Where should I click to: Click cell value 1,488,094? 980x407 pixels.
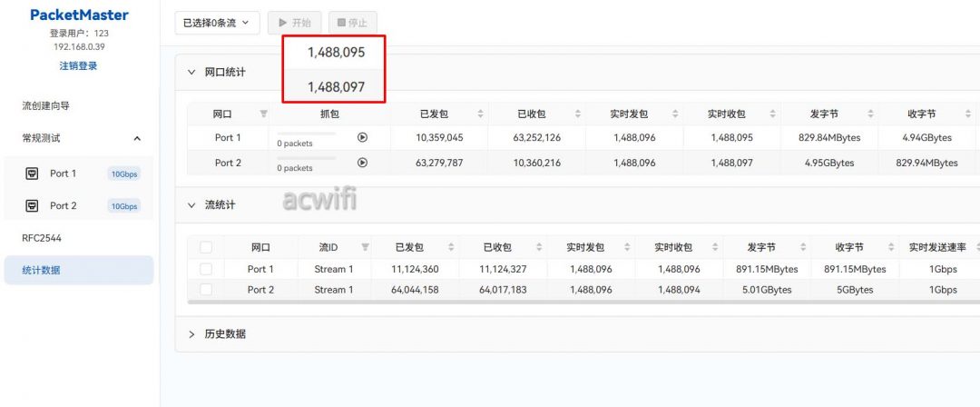tap(679, 290)
